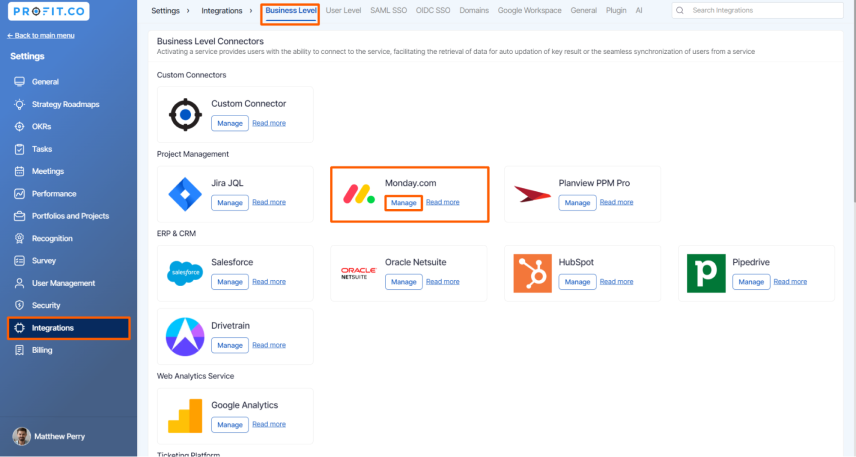Click the HubSpot orange logo
Image resolution: width=856 pixels, height=457 pixels.
[532, 273]
